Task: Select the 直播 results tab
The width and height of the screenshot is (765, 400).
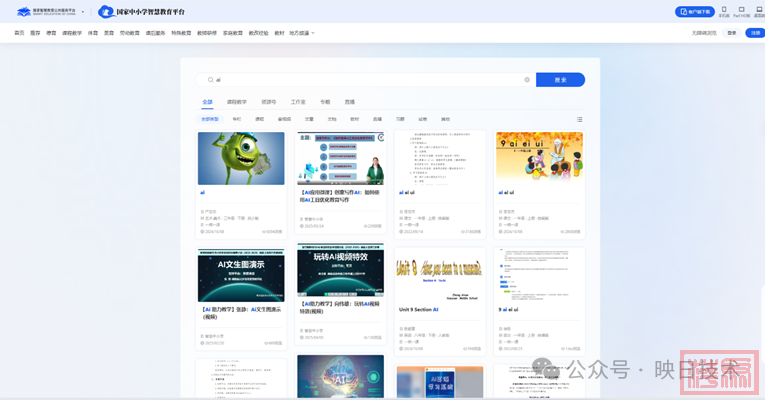Action: [x=350, y=102]
